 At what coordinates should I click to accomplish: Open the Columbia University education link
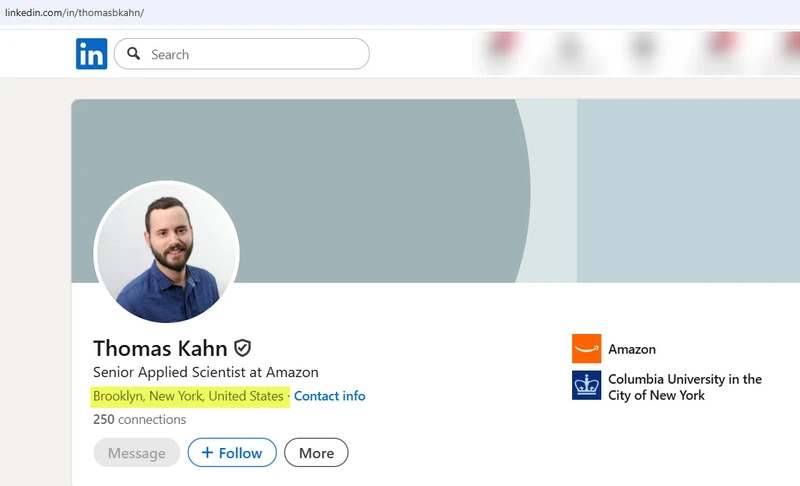coord(684,387)
